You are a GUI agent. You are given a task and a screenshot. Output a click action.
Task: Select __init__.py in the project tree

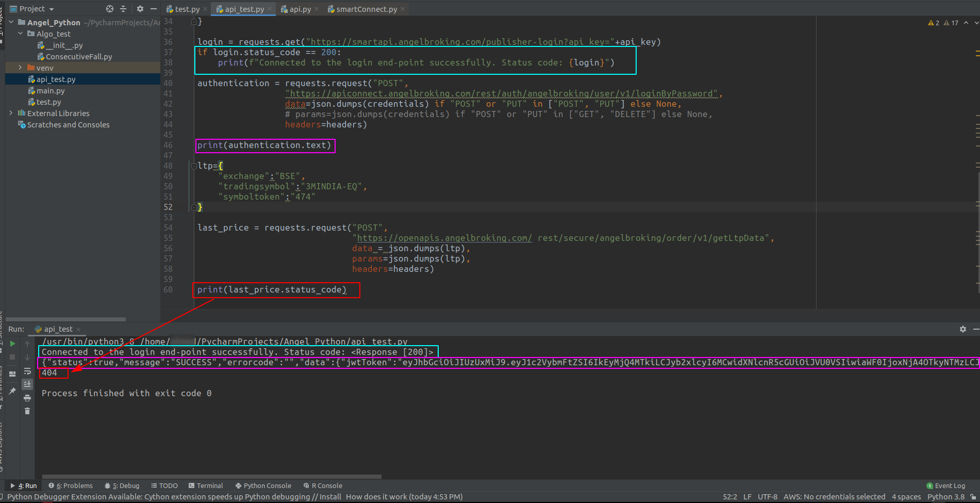(60, 45)
